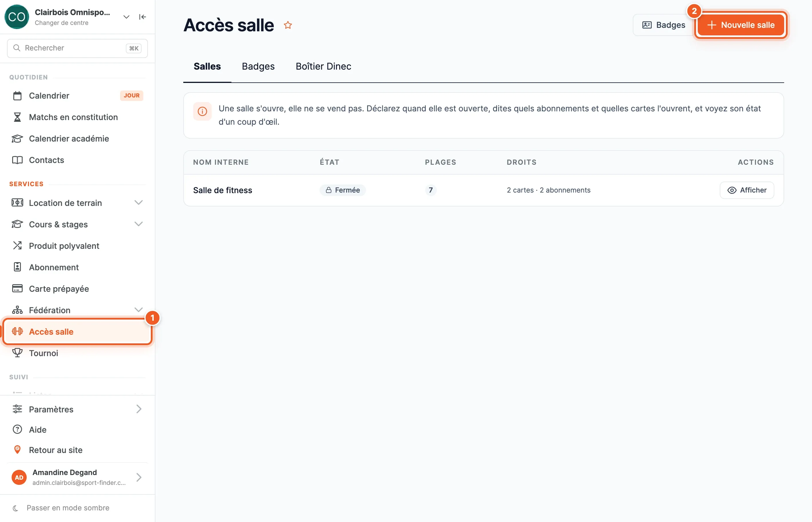Click the trophy icon beside Tournoi
The image size is (812, 522).
17,353
